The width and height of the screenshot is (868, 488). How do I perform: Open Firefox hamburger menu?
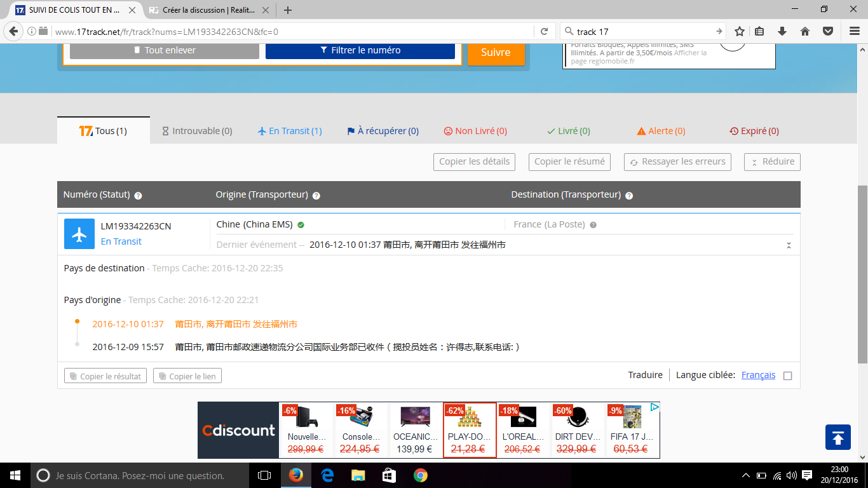click(855, 31)
